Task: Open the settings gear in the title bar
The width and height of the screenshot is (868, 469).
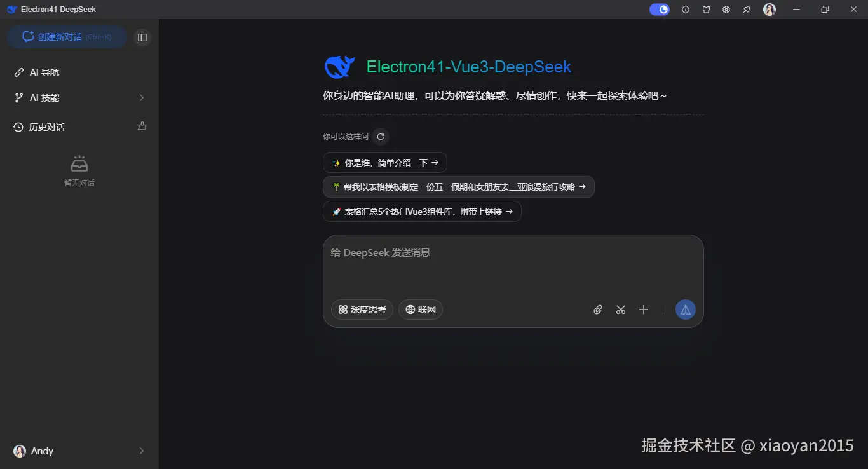Action: click(x=726, y=9)
